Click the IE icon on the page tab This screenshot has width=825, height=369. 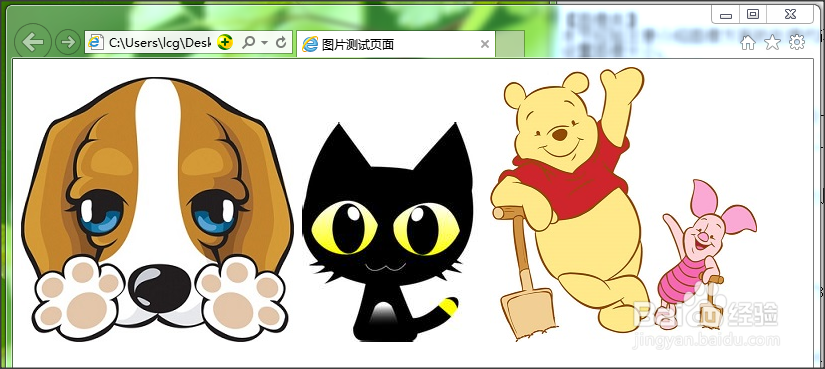[310, 45]
